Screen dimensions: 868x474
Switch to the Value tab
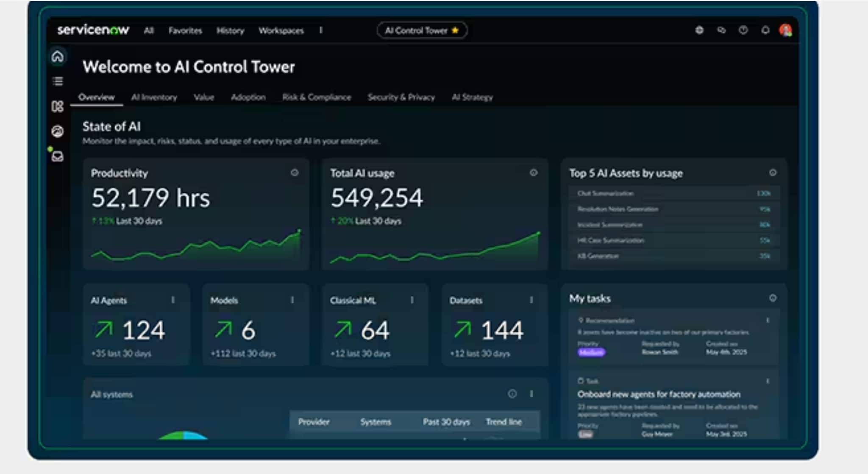(x=204, y=97)
